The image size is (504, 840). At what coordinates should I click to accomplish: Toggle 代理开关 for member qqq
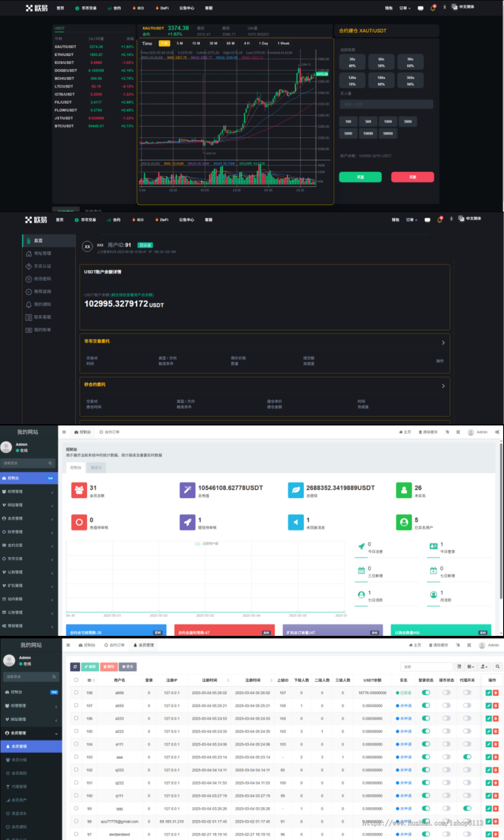point(467,808)
